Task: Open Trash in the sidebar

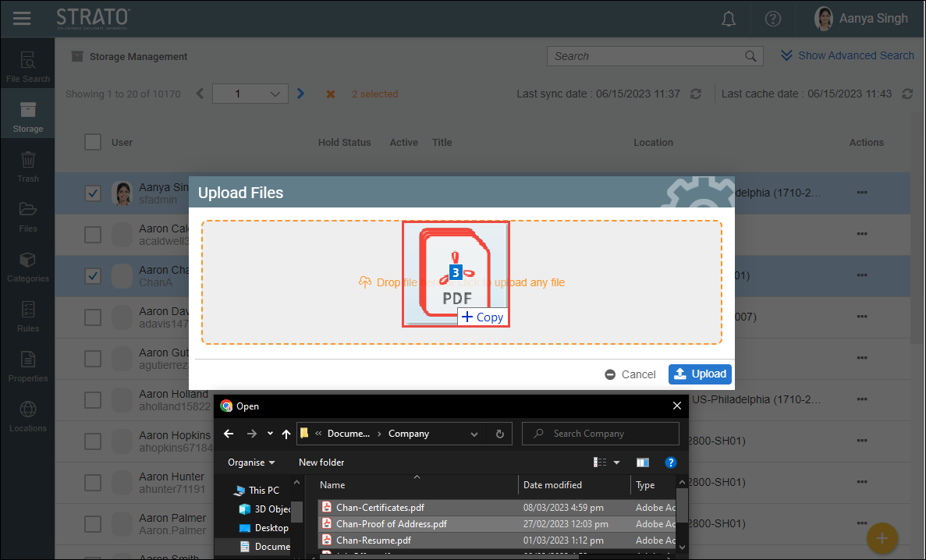Action: point(28,167)
